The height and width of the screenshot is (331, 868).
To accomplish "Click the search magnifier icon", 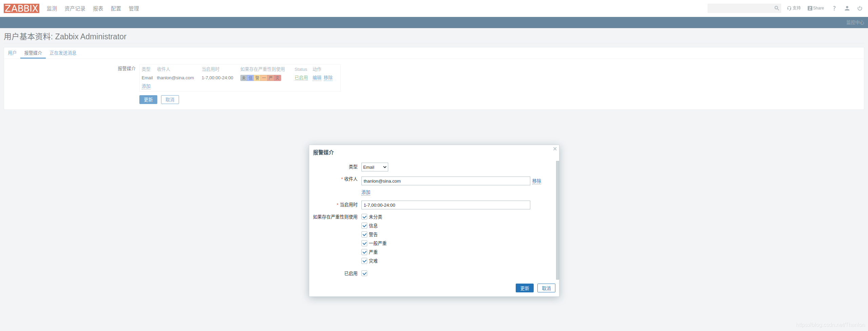I will pyautogui.click(x=776, y=8).
